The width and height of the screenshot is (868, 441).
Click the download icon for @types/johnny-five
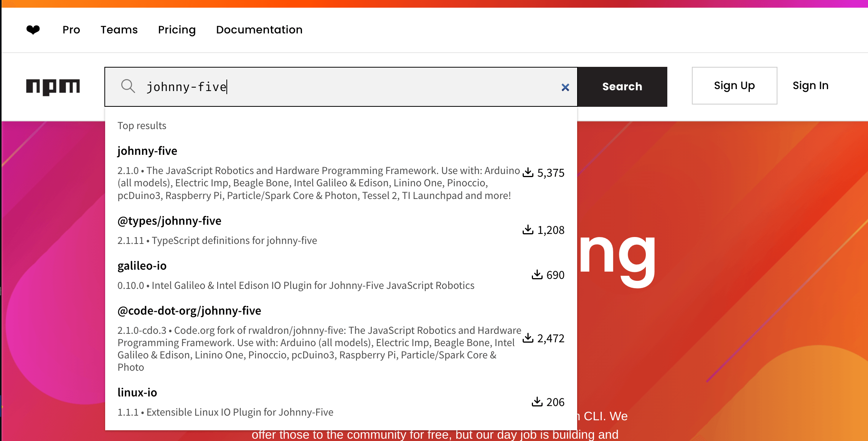coord(528,229)
